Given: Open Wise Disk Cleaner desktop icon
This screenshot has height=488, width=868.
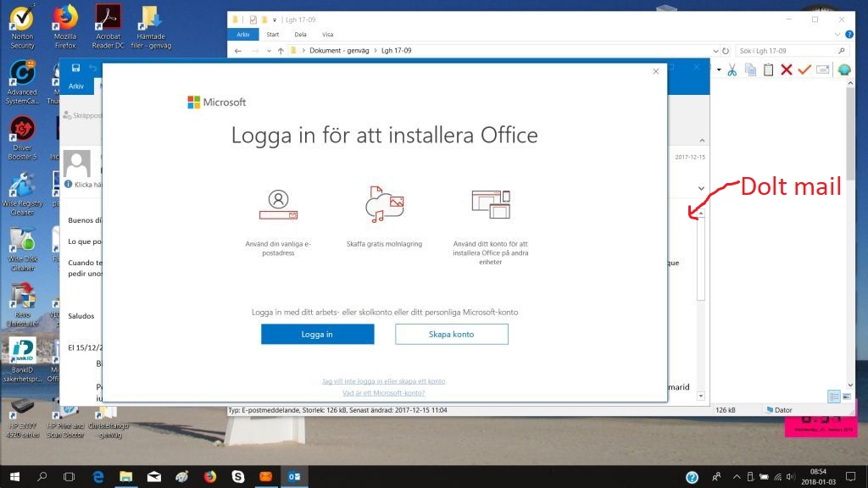Looking at the screenshot, I should 22,250.
